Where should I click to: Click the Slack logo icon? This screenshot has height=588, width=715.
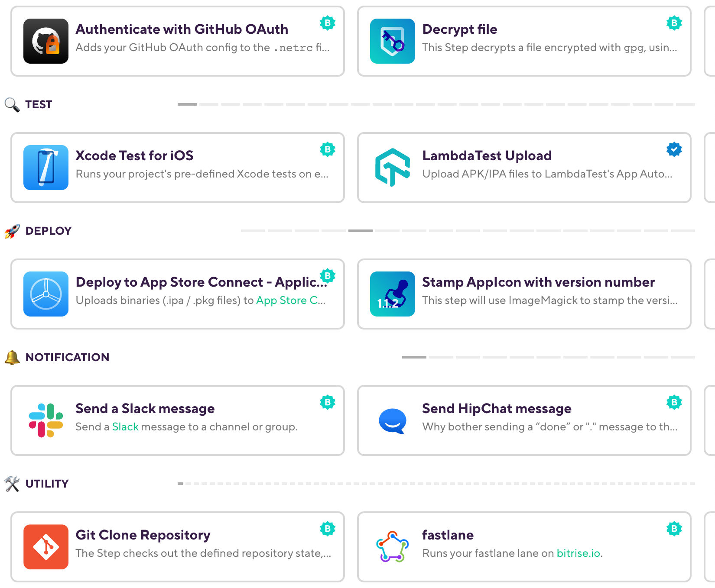coord(46,420)
